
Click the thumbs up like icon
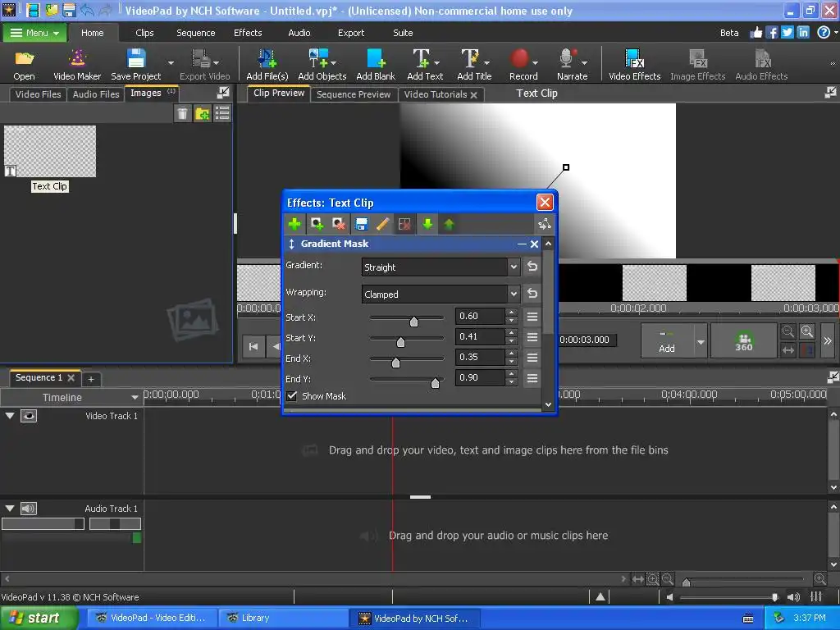tap(756, 33)
